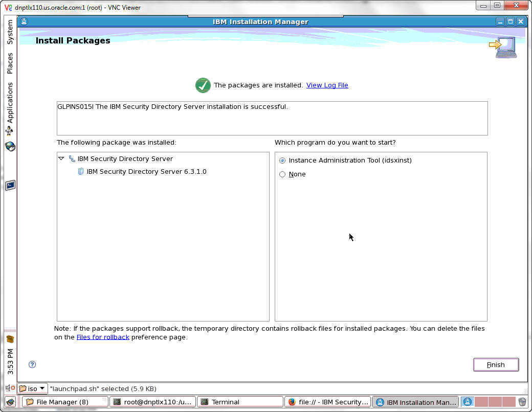Switch to root@dnptlx110 terminal taskbar item
This screenshot has width=532, height=412.
[x=153, y=402]
